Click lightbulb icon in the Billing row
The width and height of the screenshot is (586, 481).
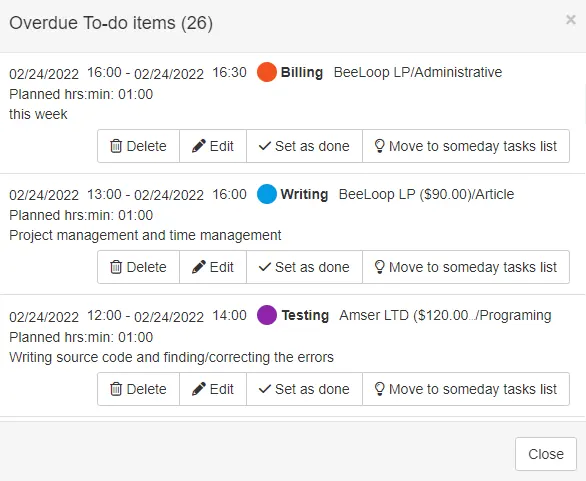pyautogui.click(x=379, y=146)
